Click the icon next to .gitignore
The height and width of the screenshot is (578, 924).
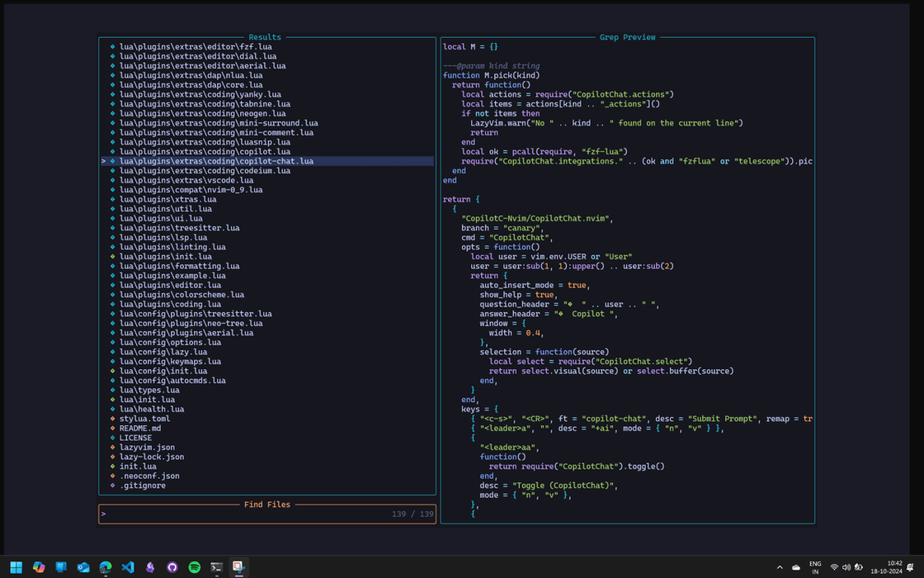pyautogui.click(x=112, y=486)
